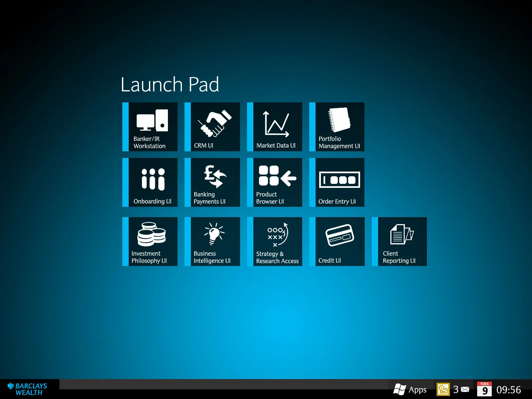Start the Order Entry UI application
This screenshot has width=532, height=399.
(x=339, y=182)
